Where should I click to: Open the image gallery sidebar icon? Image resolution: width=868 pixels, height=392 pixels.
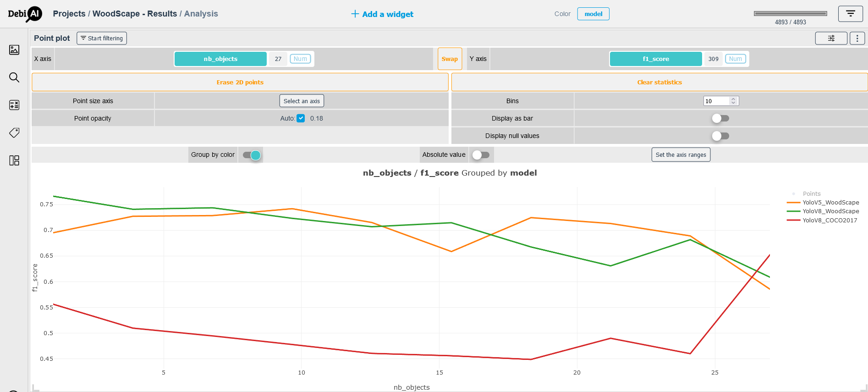(14, 50)
